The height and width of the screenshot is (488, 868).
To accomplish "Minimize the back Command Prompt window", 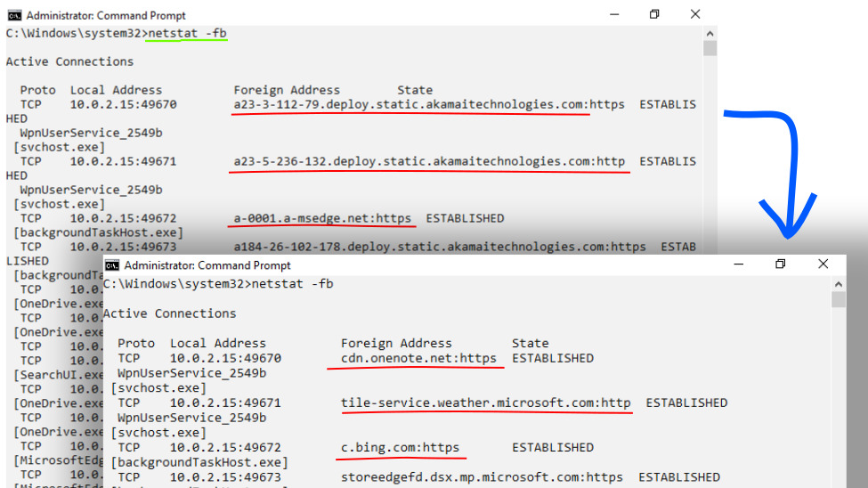I will tap(614, 14).
